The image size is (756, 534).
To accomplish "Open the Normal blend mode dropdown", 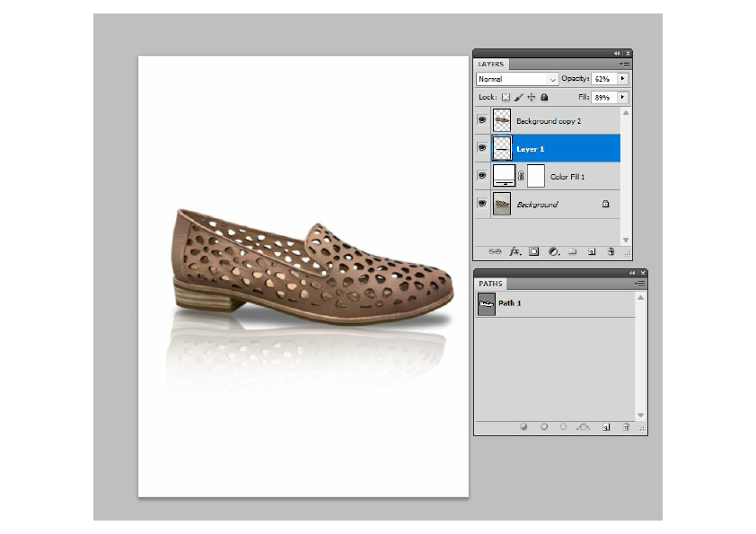I will click(517, 79).
